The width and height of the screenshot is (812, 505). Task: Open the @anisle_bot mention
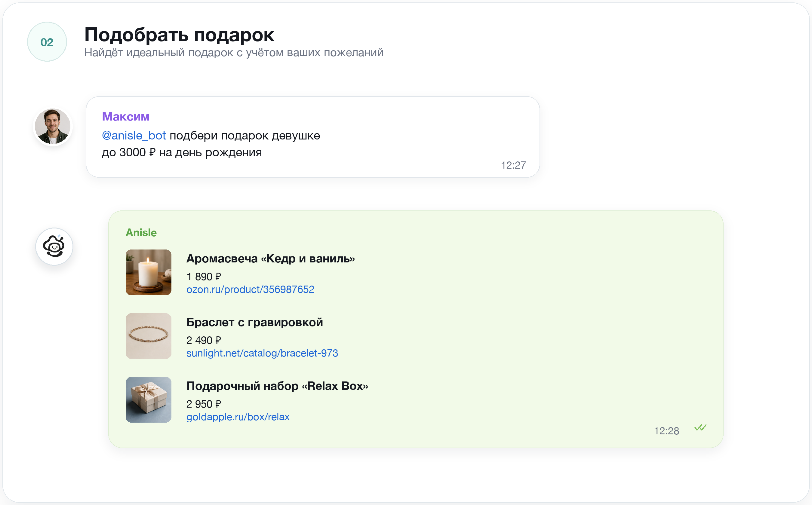pos(134,136)
